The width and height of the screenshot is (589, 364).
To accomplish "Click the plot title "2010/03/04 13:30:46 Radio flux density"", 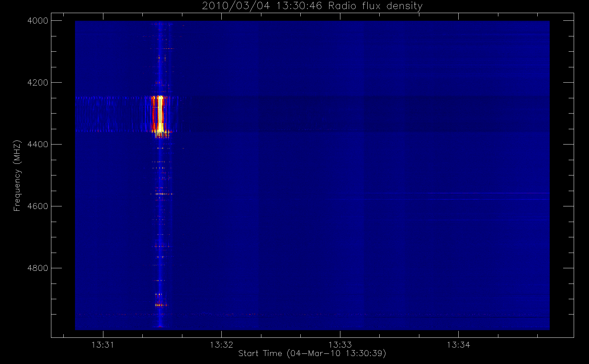I will point(312,6).
